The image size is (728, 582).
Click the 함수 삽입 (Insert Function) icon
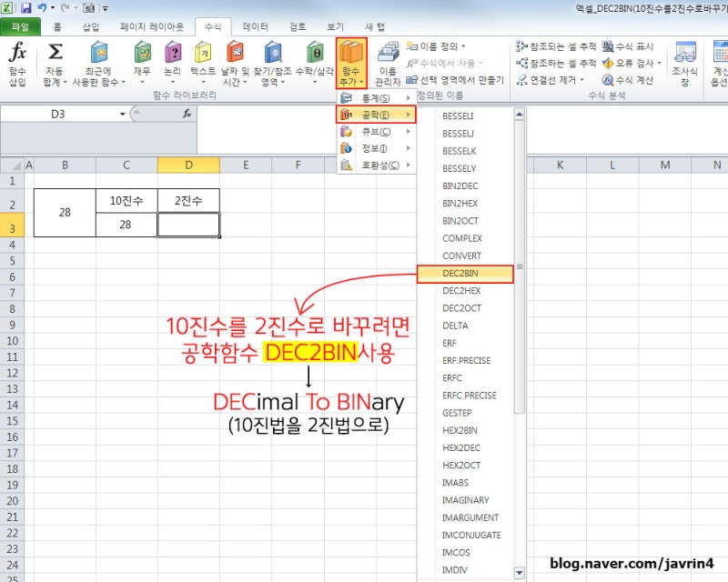(x=17, y=52)
